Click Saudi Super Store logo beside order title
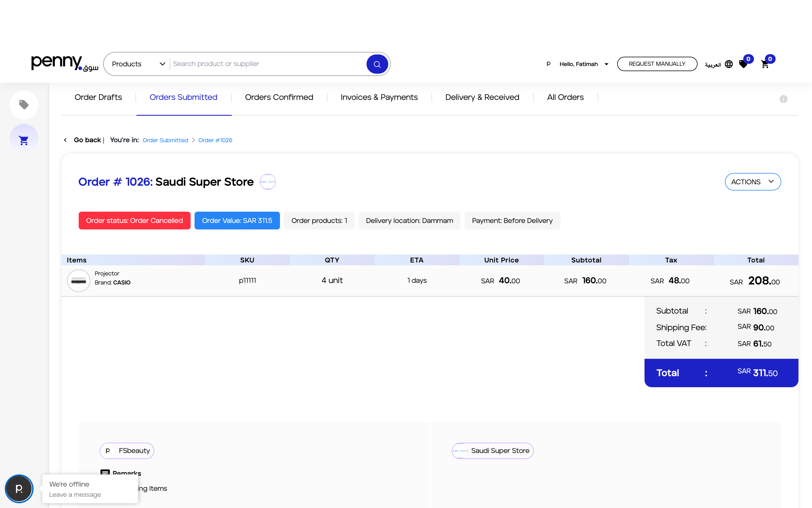Screen dimensions: 812x508 point(268,182)
